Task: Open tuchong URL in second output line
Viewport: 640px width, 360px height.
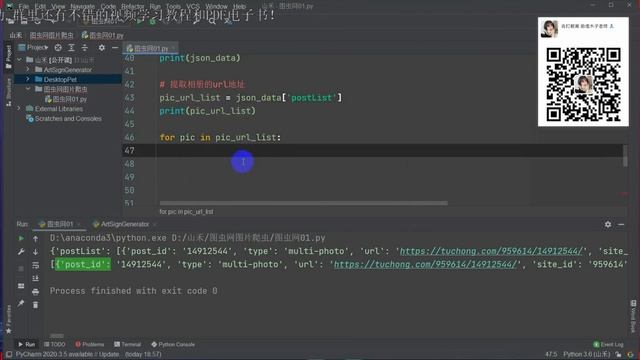Action: coord(425,264)
